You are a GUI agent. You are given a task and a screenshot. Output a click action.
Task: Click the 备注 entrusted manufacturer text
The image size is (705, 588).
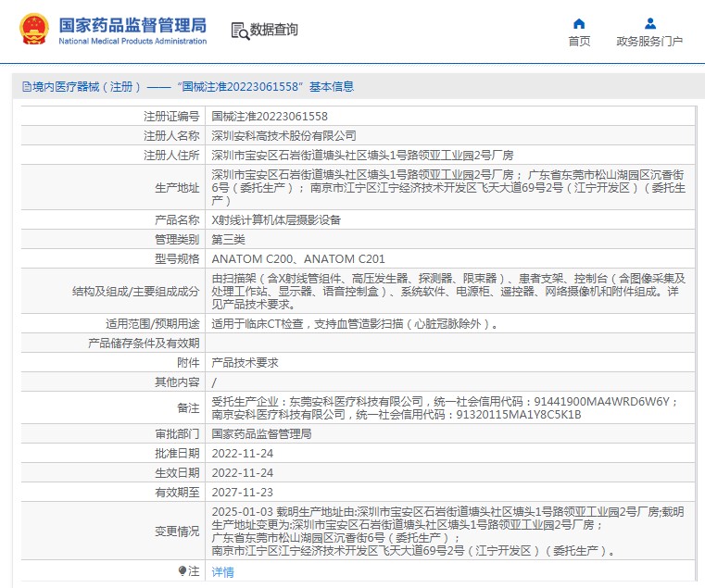click(445, 407)
